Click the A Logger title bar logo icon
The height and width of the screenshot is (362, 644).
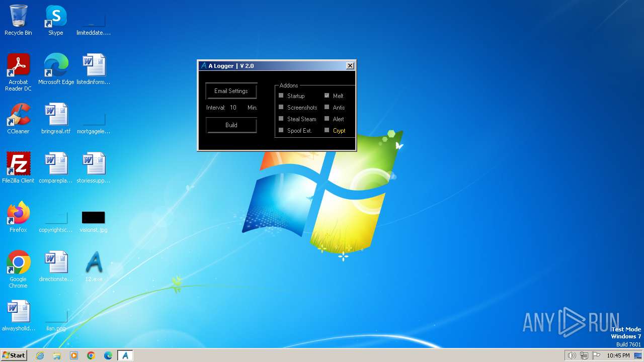click(204, 66)
